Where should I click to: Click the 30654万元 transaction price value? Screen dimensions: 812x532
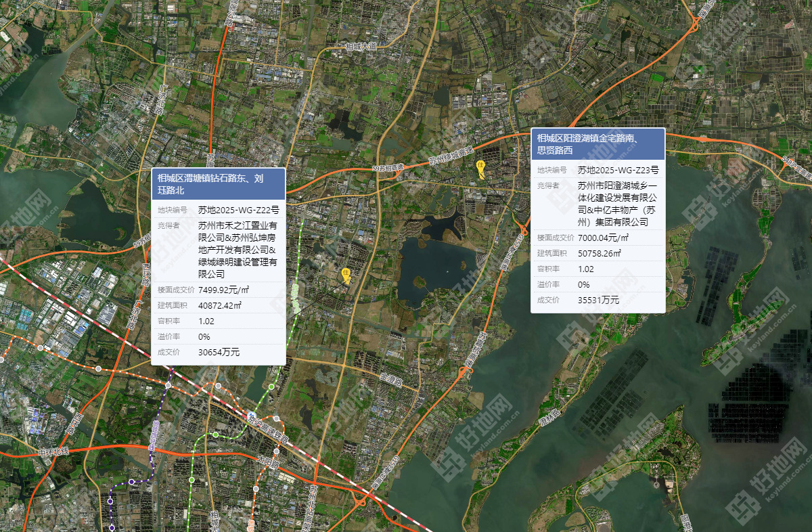coord(219,352)
